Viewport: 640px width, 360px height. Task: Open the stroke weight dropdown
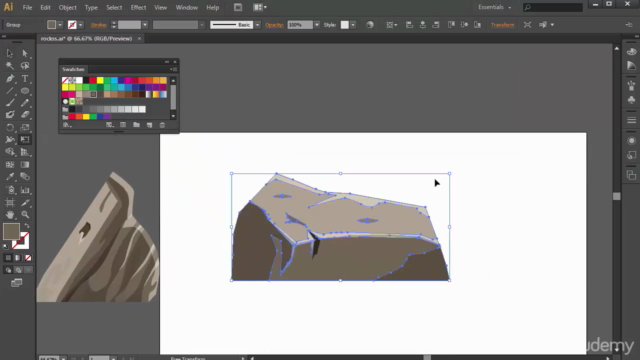pyautogui.click(x=145, y=25)
